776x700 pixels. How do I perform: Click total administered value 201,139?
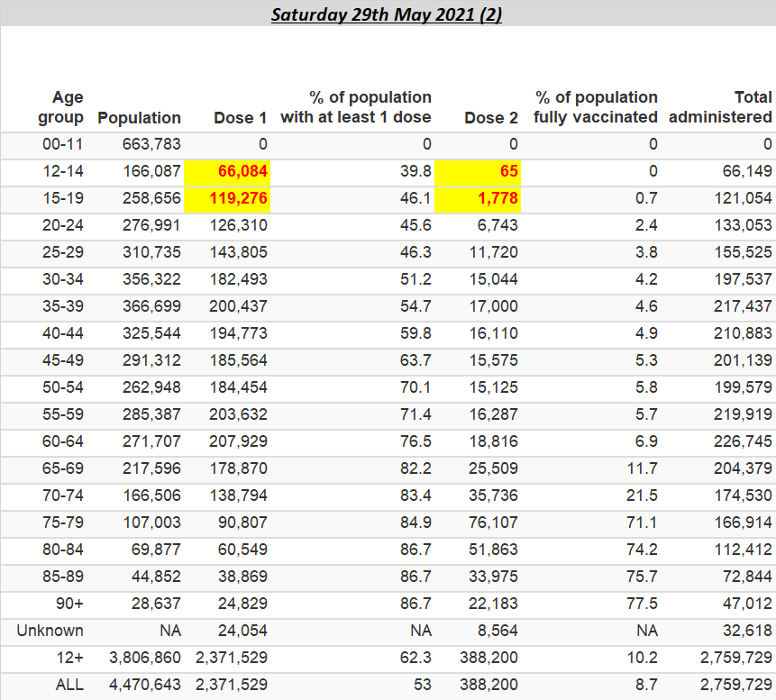click(x=743, y=360)
